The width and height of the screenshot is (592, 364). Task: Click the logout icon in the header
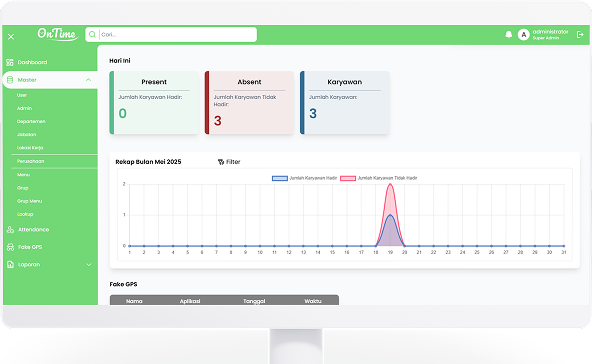coord(580,35)
